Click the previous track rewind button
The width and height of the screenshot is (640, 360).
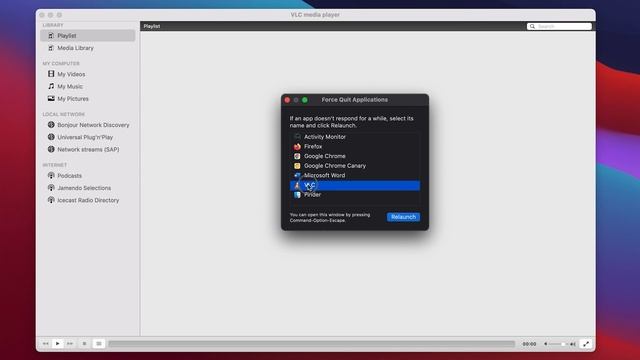click(x=46, y=344)
